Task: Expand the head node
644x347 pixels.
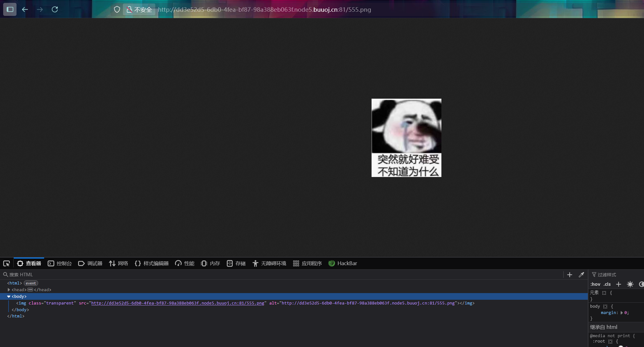Action: point(9,290)
